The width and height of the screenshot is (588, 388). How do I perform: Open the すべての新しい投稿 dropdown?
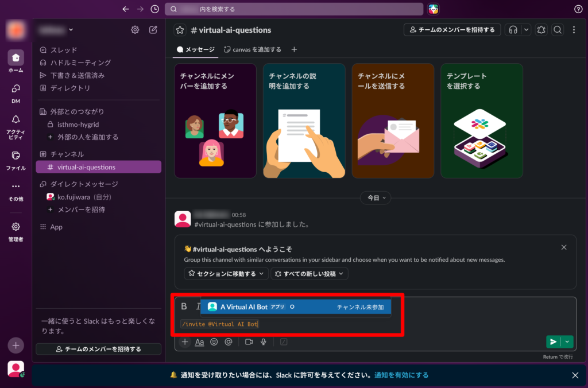click(x=310, y=274)
